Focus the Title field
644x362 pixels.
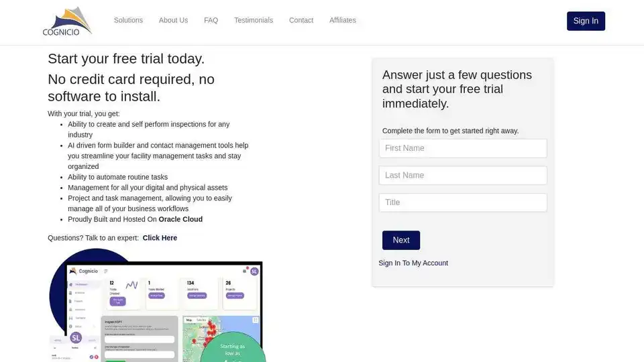[463, 202]
